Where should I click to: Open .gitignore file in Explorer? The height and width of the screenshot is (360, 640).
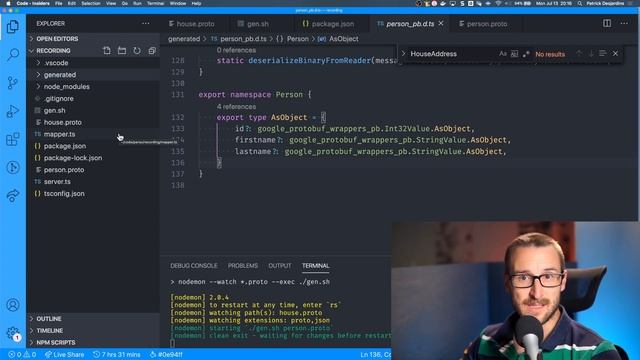[x=93, y=98]
